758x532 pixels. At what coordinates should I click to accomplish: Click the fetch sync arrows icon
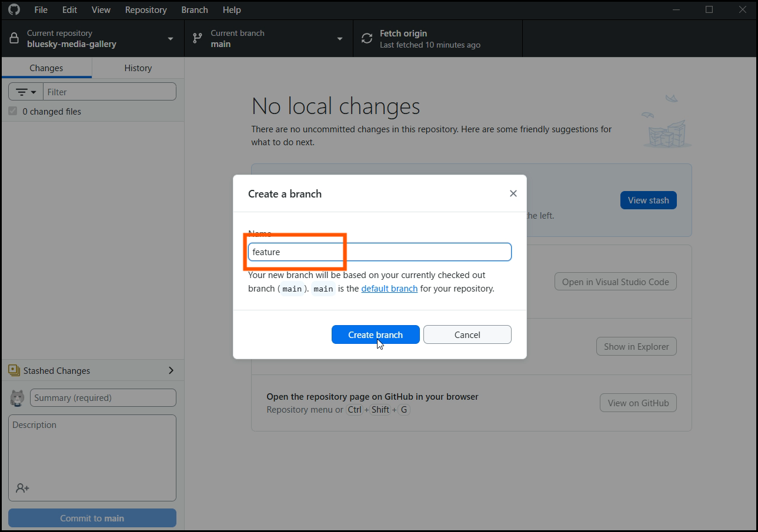[367, 39]
